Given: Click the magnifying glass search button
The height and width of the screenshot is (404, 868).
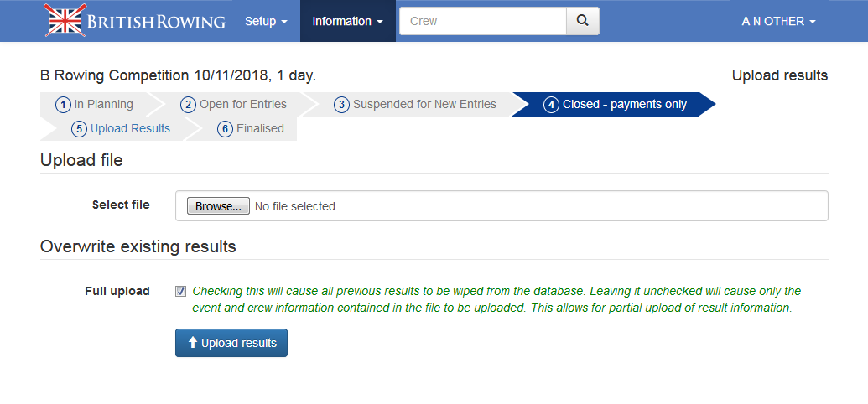Looking at the screenshot, I should tap(583, 21).
